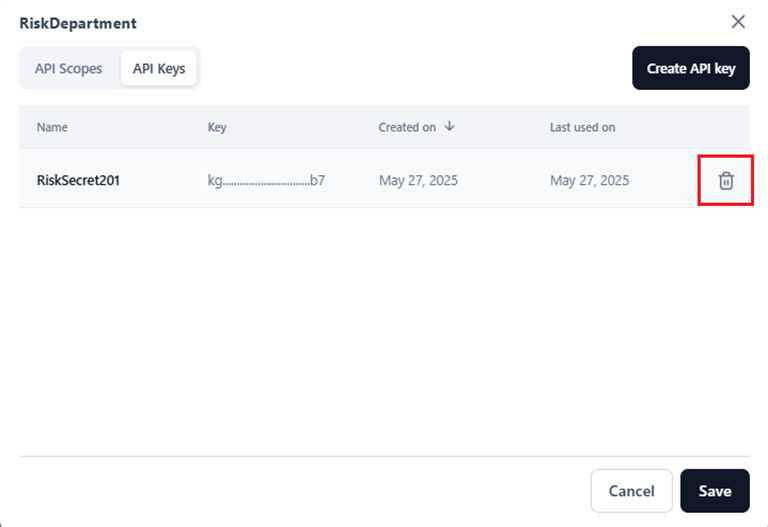Switch to the API Scopes tab
The image size is (768, 527).
68,69
